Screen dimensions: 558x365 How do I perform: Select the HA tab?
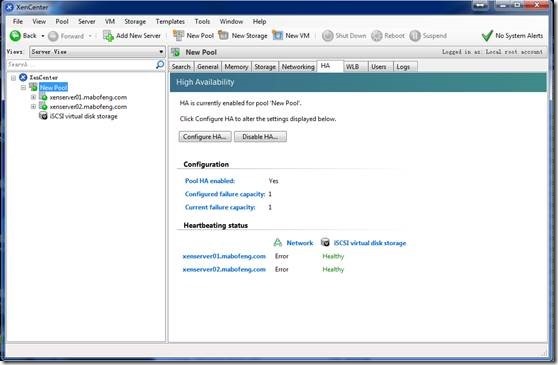[330, 66]
